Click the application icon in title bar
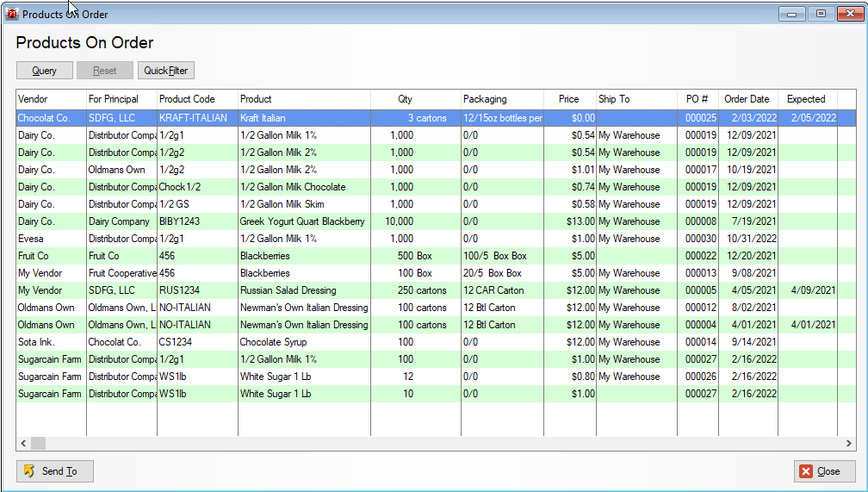Screen dimensions: 868x492 point(12,15)
